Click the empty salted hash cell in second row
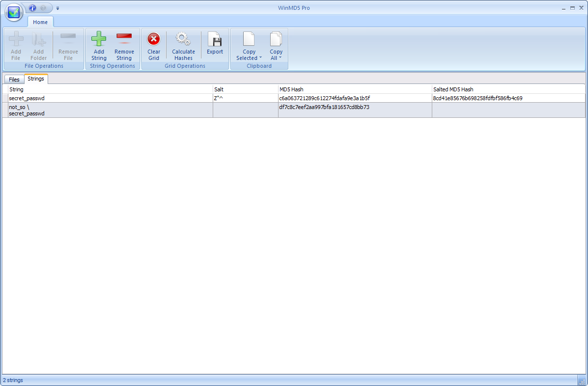This screenshot has height=386, width=588. 508,110
